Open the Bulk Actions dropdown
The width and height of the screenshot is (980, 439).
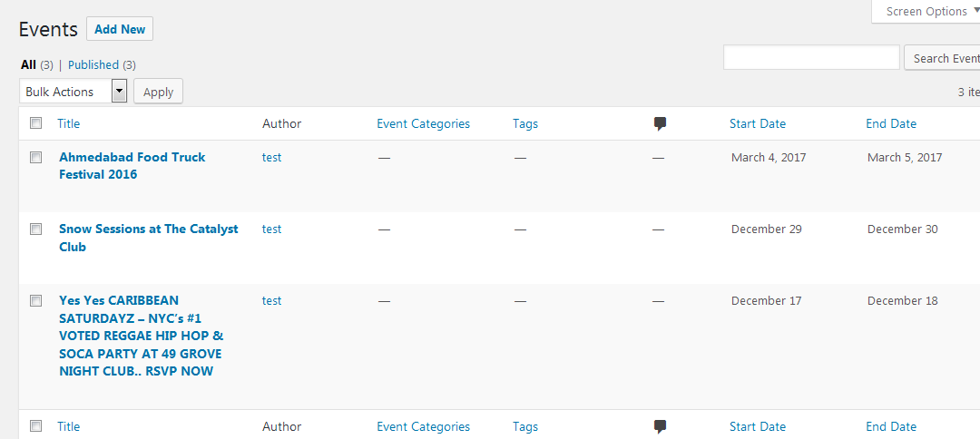(73, 92)
